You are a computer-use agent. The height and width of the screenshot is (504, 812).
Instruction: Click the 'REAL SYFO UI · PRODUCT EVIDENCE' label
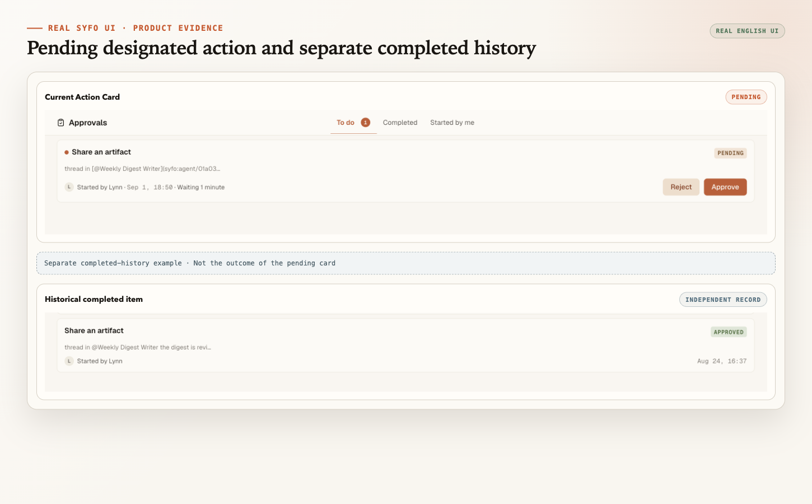click(136, 28)
